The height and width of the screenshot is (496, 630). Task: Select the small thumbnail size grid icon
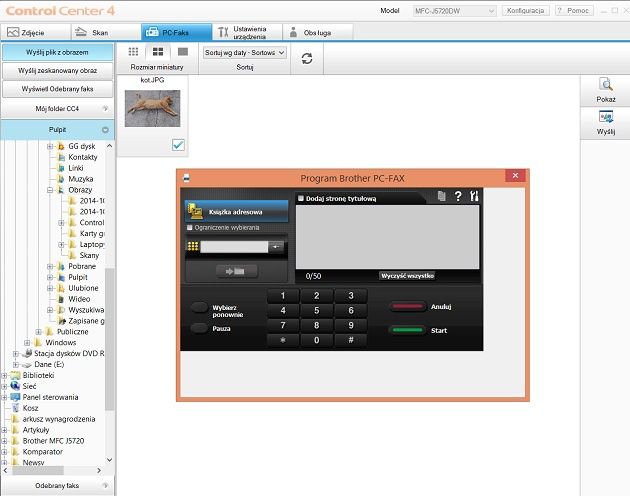133,51
